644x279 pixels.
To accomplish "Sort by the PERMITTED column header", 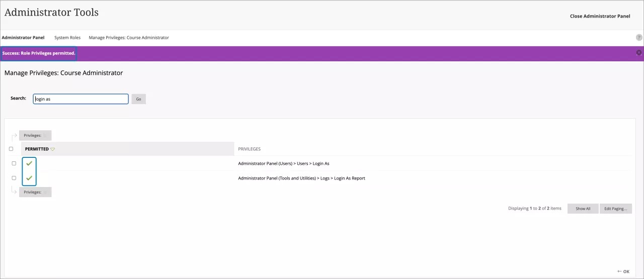I will 37,149.
